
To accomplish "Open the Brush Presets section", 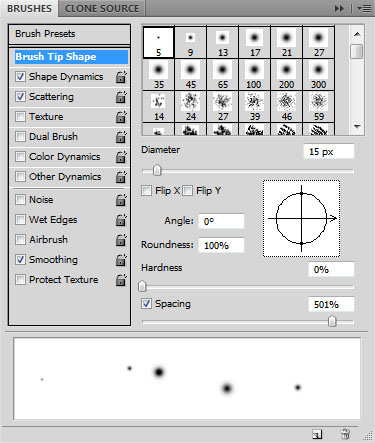I will [x=69, y=34].
